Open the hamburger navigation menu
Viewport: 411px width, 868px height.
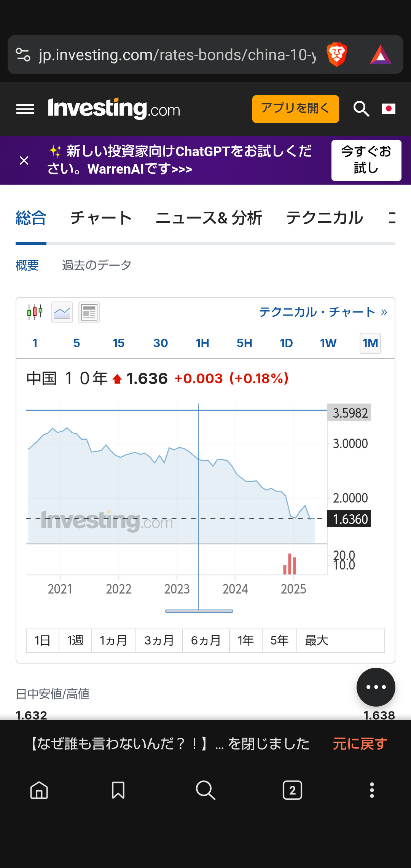tap(25, 109)
